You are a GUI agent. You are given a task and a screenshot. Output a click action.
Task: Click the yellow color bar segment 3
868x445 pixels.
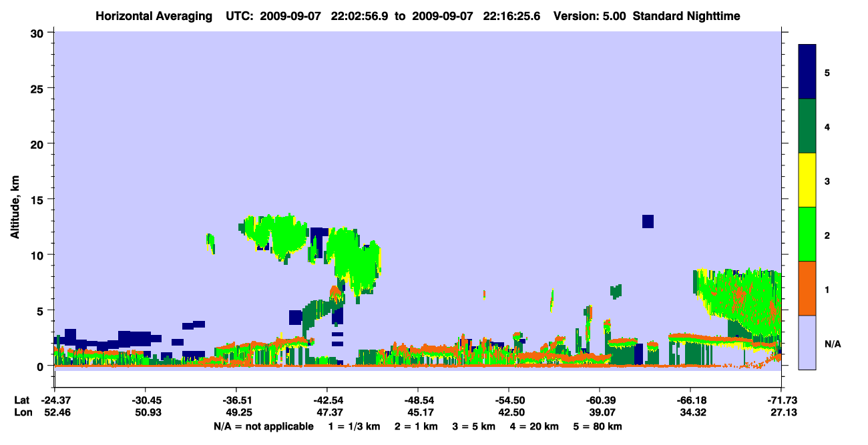click(807, 180)
